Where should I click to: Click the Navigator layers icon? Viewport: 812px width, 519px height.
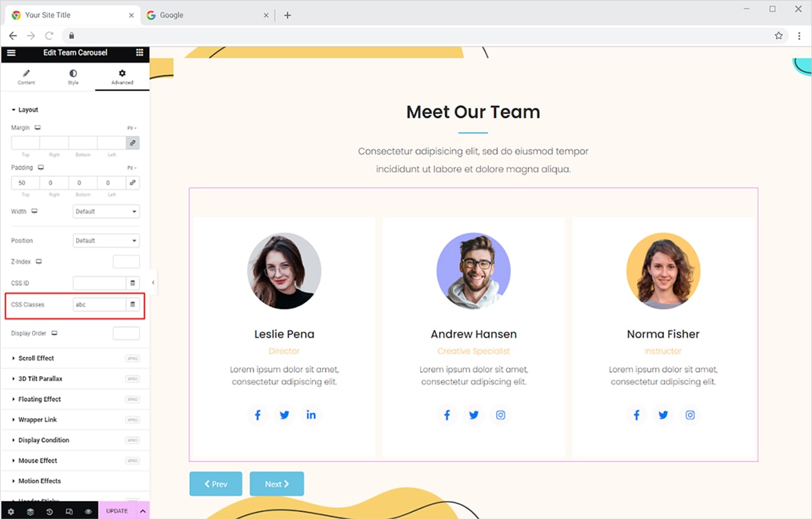(30, 511)
